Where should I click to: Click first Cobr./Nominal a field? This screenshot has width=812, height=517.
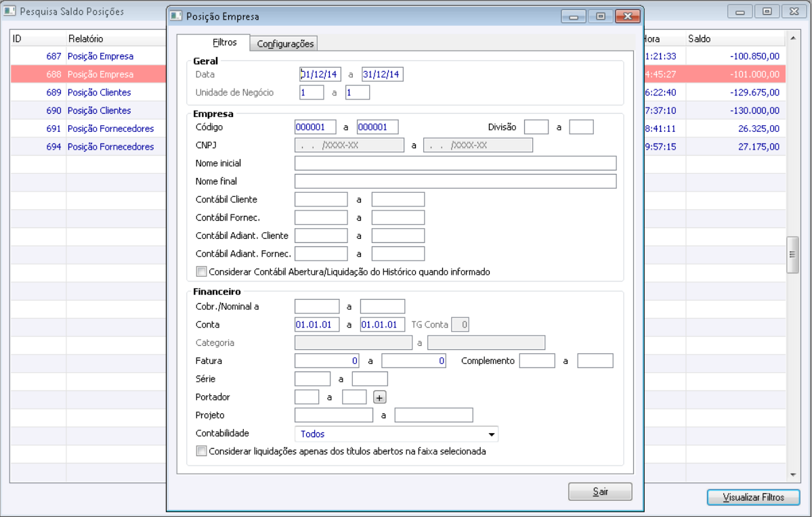point(317,307)
